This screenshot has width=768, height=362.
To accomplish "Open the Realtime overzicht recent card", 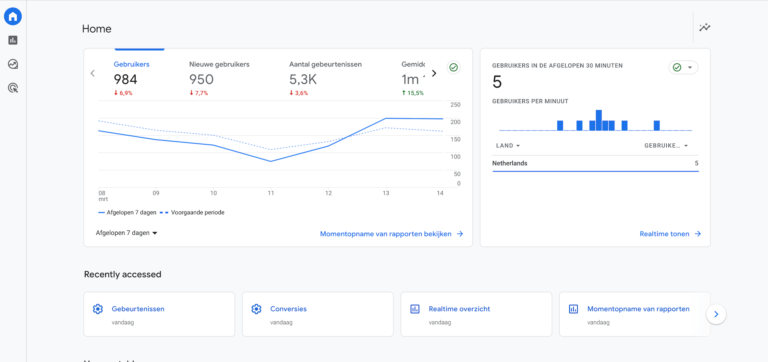I will point(476,314).
